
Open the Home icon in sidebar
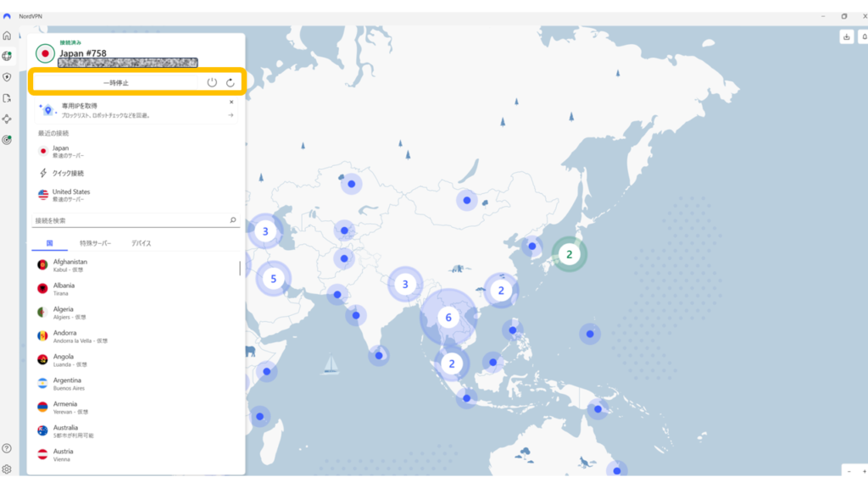click(7, 36)
